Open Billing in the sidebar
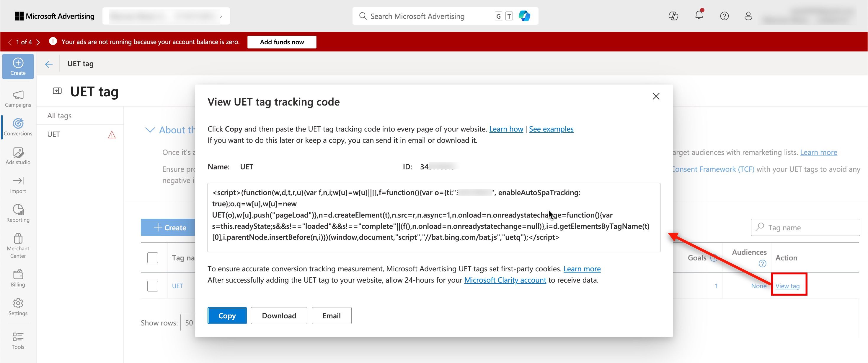The image size is (868, 363). (18, 278)
